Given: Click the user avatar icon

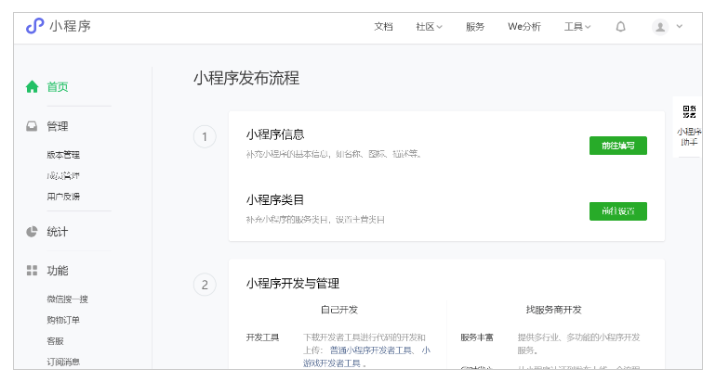Looking at the screenshot, I should [660, 27].
